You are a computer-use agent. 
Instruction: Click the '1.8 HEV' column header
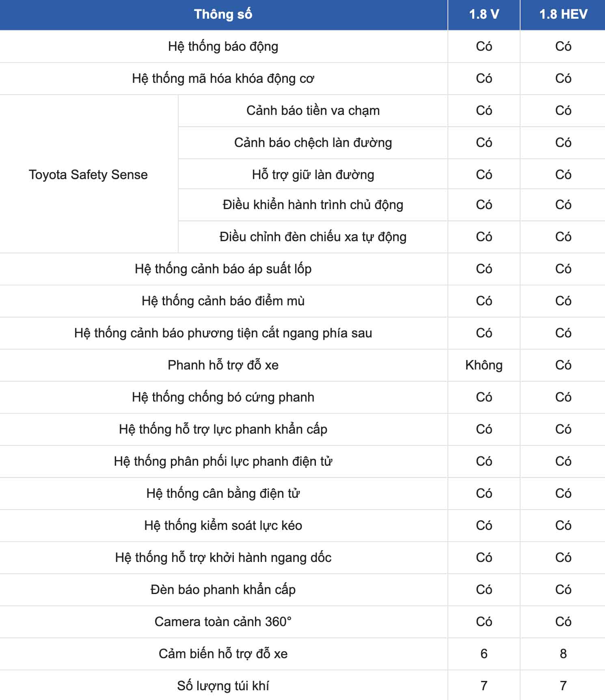point(563,15)
